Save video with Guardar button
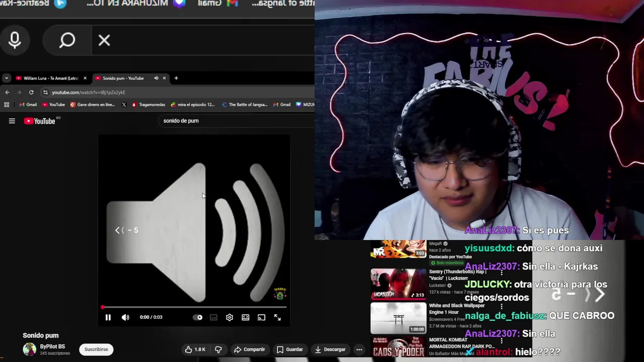 point(290,349)
